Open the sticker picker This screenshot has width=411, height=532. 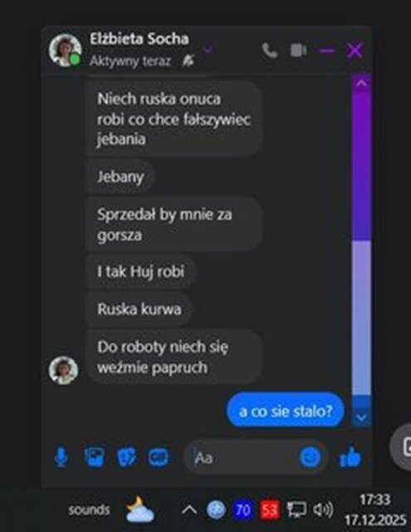[x=126, y=457]
